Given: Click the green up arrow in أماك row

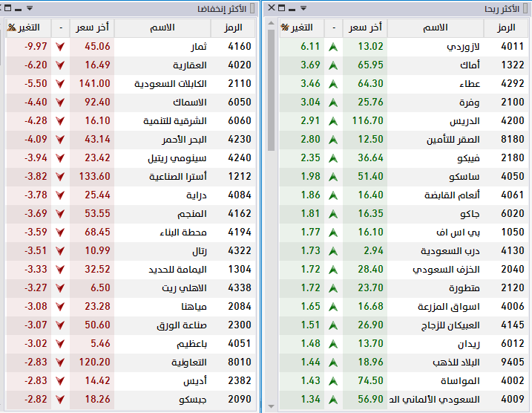Looking at the screenshot, I should coord(333,65).
